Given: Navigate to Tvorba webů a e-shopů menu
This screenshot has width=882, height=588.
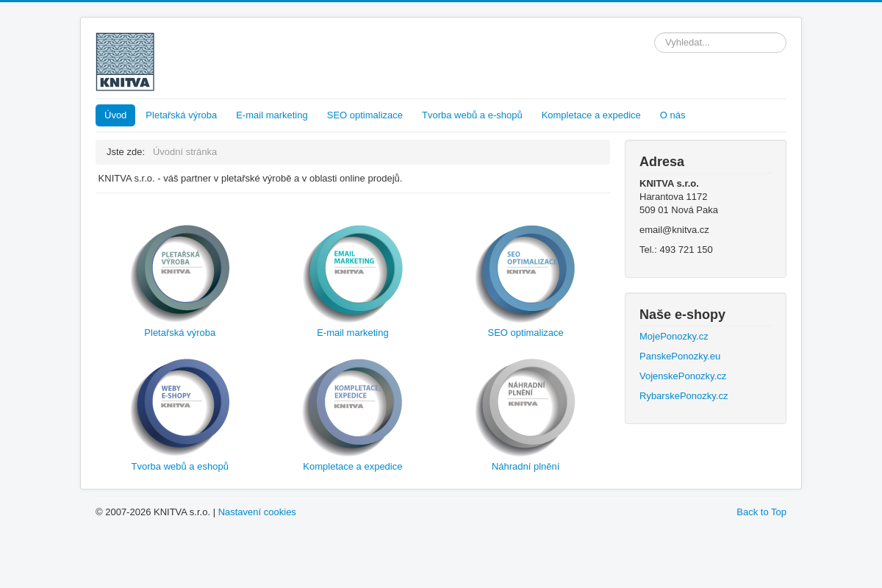Looking at the screenshot, I should point(472,115).
